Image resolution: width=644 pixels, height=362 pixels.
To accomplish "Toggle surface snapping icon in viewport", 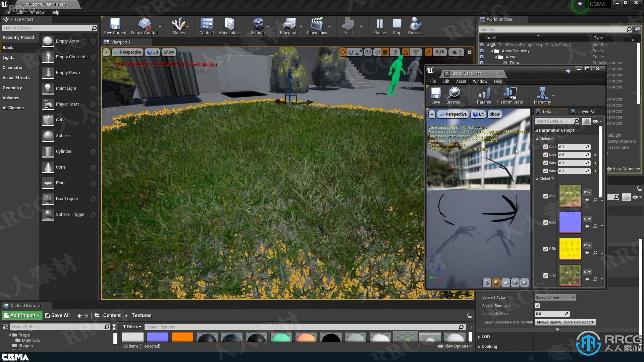I will point(377,52).
